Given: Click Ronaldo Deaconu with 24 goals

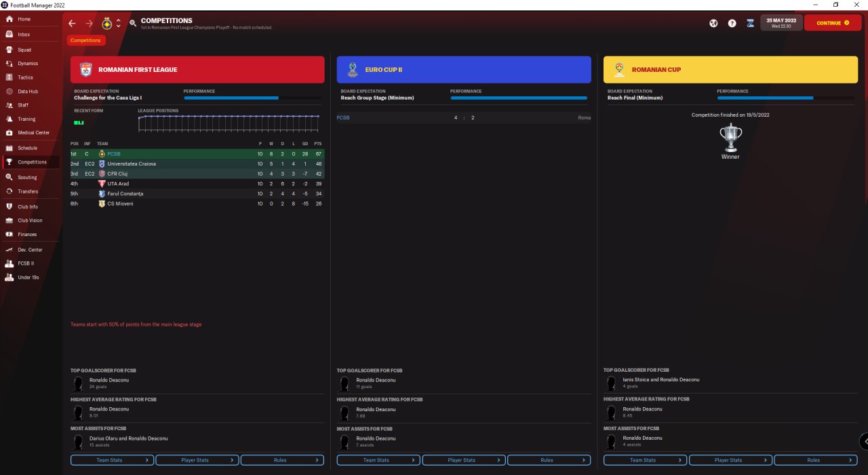Looking at the screenshot, I should (108, 380).
